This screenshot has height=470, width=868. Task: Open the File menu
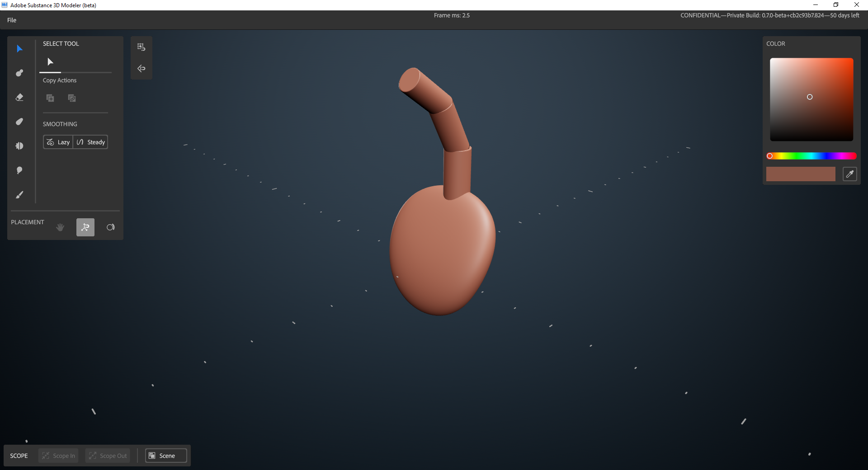point(12,20)
